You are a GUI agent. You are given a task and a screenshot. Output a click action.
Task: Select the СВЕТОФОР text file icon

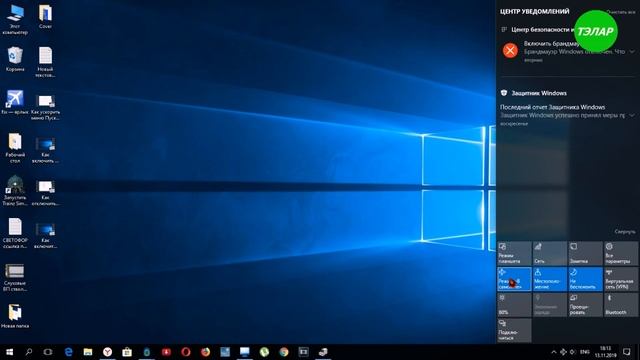15,233
